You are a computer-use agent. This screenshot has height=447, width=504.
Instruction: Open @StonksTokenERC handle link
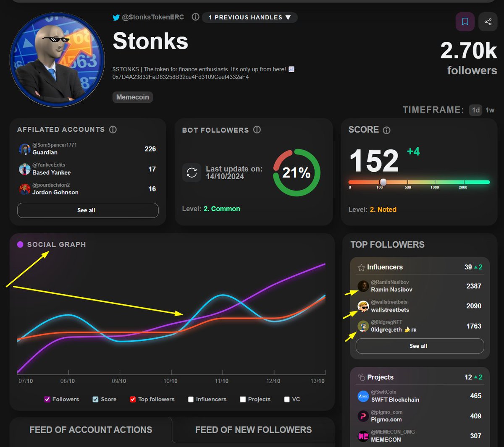pos(153,17)
